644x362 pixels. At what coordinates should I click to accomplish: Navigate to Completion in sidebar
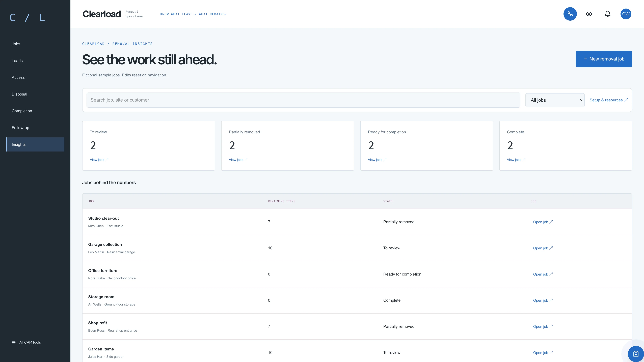tap(35, 111)
